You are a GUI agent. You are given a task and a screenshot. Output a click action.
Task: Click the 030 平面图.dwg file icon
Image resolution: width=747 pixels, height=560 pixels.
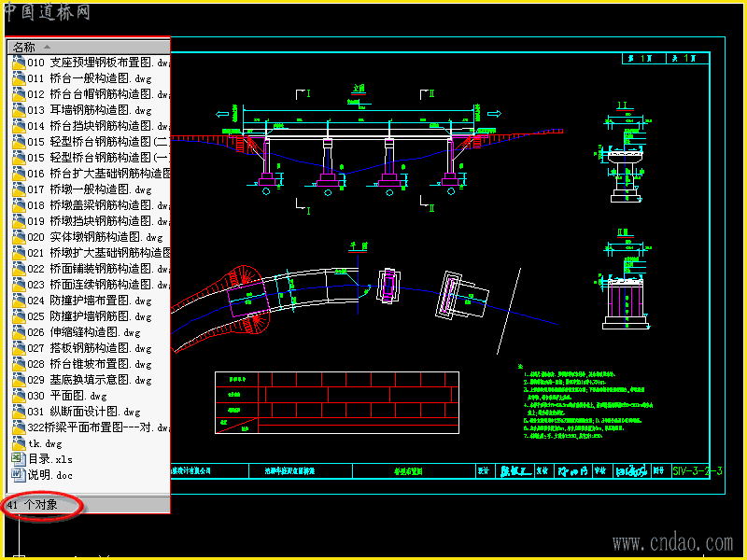(19, 396)
